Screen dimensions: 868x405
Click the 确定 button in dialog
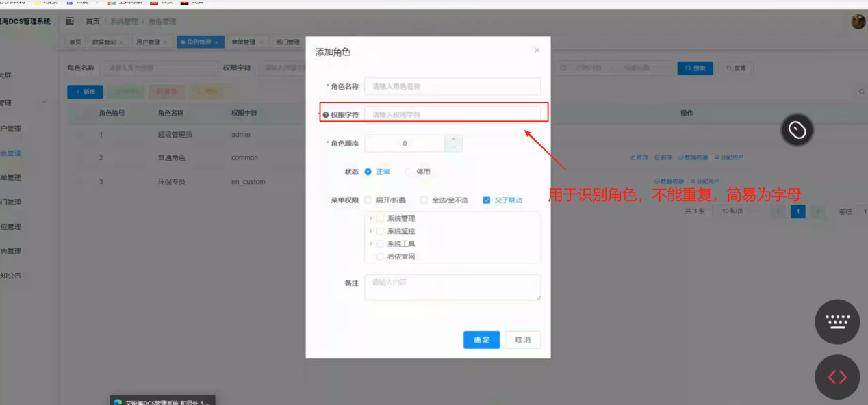tap(481, 340)
